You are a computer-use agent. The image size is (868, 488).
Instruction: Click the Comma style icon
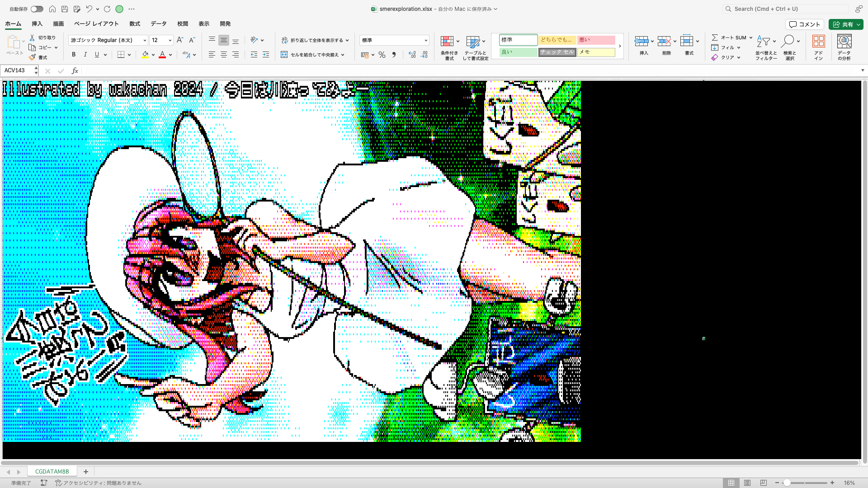[394, 55]
